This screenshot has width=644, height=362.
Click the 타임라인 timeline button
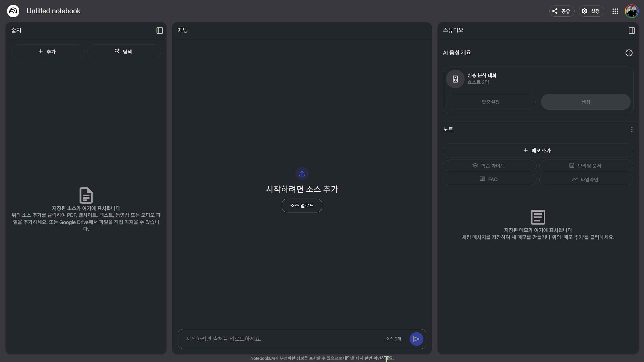click(586, 179)
